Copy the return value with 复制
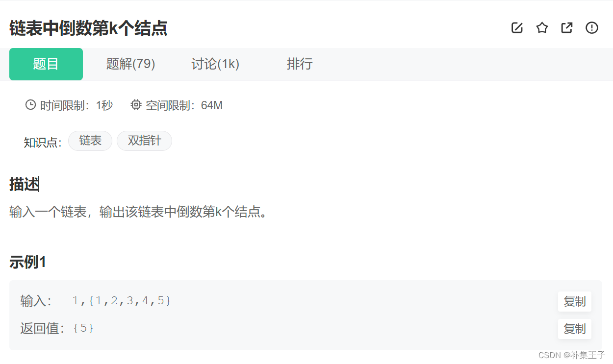 click(575, 329)
